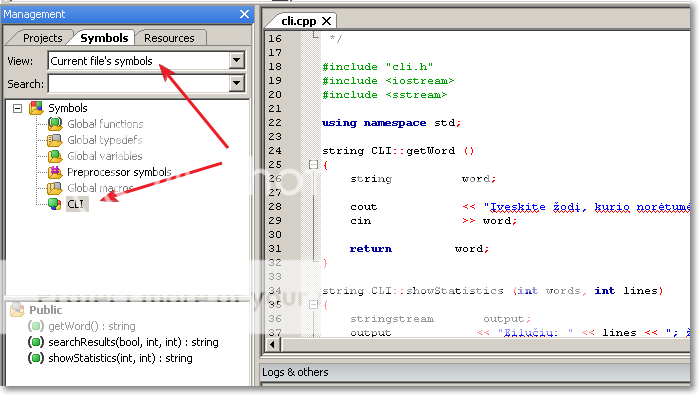Collapse the Symbols tree root
The image size is (699, 395).
(17, 108)
